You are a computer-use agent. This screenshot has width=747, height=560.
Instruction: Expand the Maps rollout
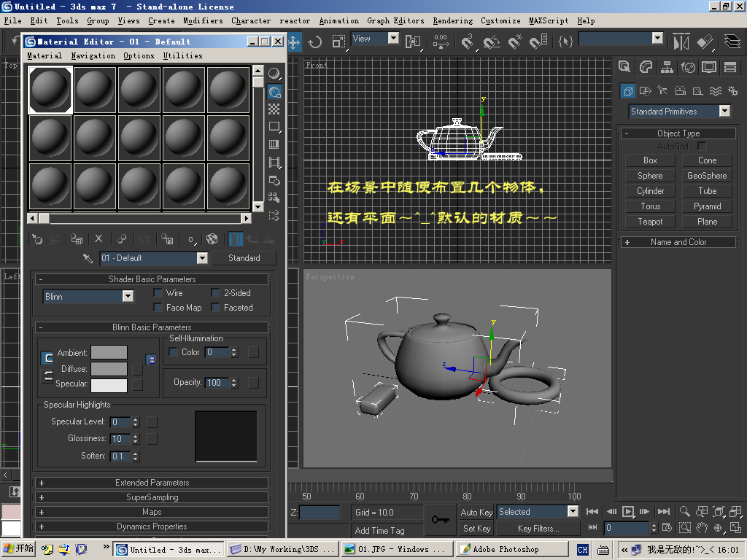152,512
